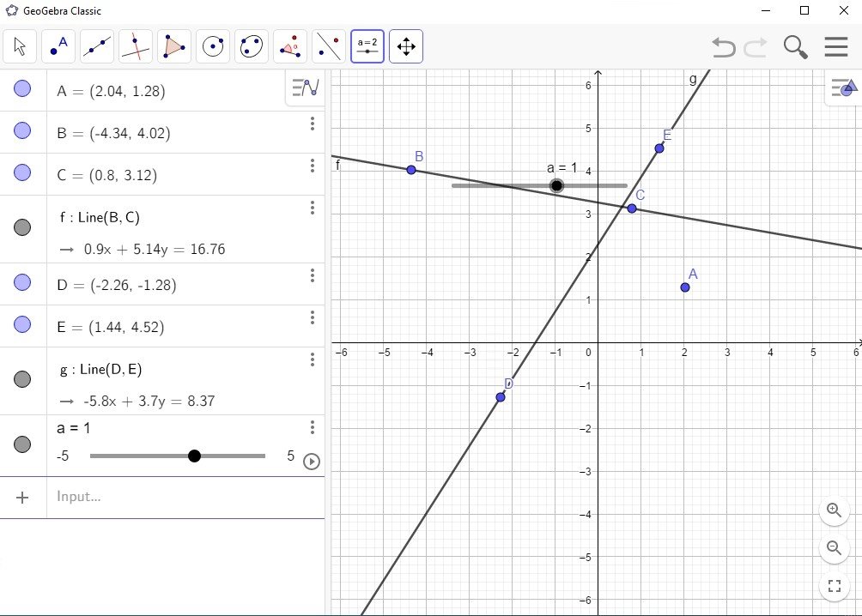Select the Angle measurement tool

(289, 46)
